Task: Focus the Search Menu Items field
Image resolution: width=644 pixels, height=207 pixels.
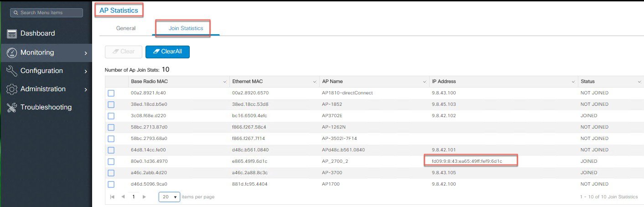Action: click(47, 13)
